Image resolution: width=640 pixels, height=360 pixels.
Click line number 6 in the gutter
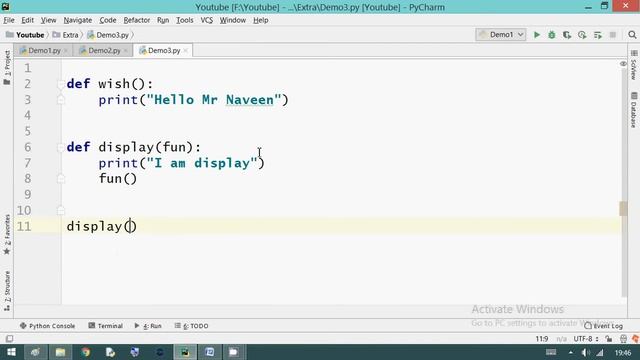click(x=27, y=147)
